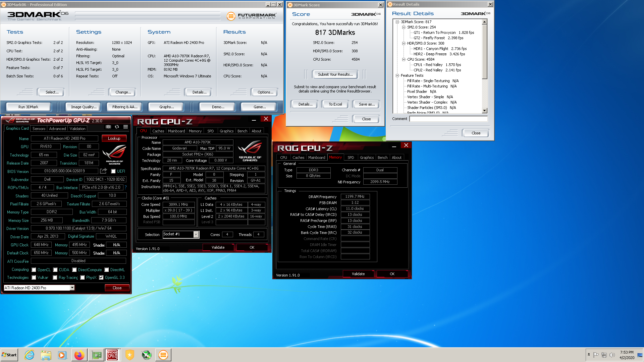Collapse the 3DMark Score: 817 node
644x362 pixels.
tap(397, 22)
